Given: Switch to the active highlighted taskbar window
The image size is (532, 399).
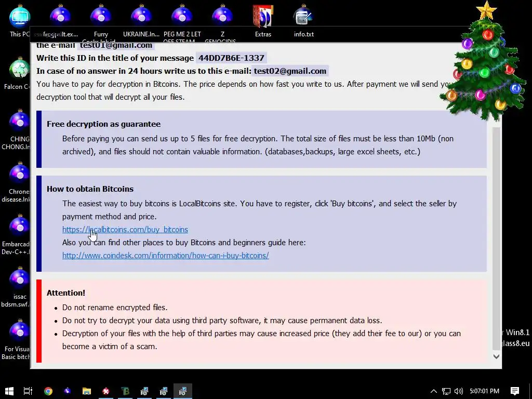Looking at the screenshot, I should (183, 391).
